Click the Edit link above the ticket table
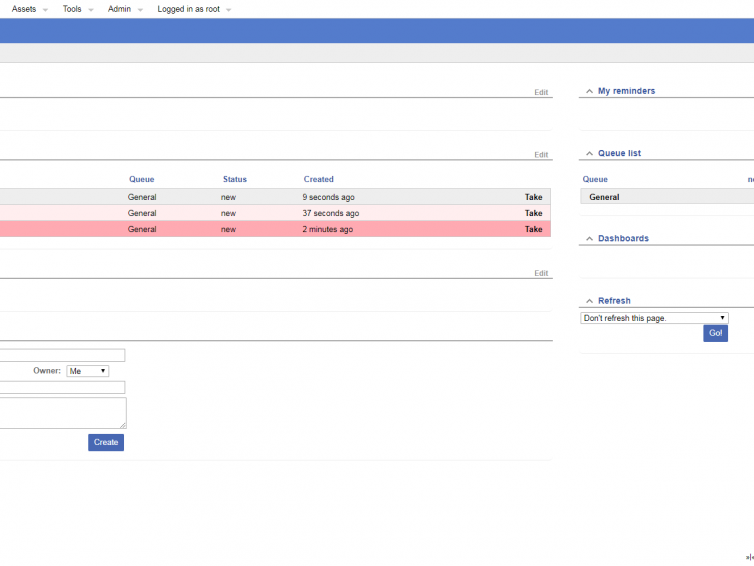This screenshot has width=754, height=566. pos(541,155)
